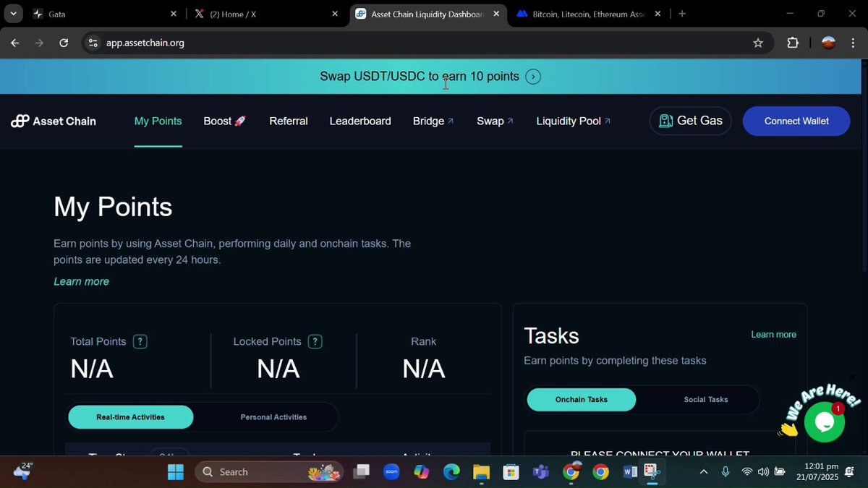Close the Gata tab

tap(174, 14)
